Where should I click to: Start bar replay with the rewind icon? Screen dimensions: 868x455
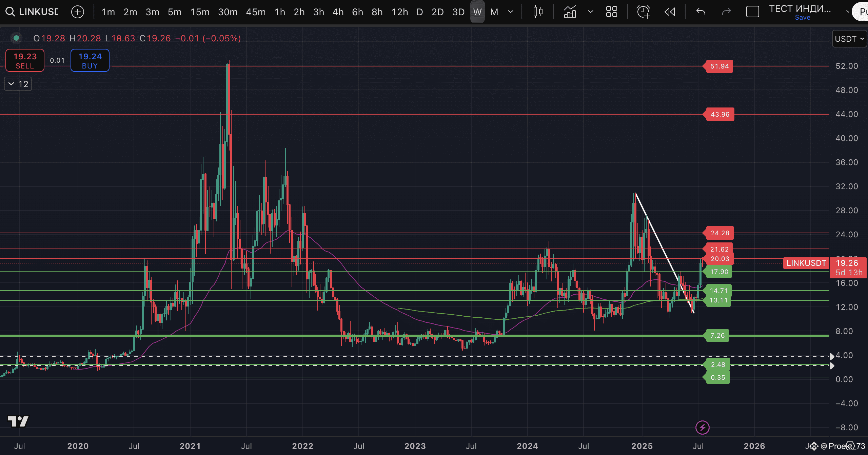point(670,12)
